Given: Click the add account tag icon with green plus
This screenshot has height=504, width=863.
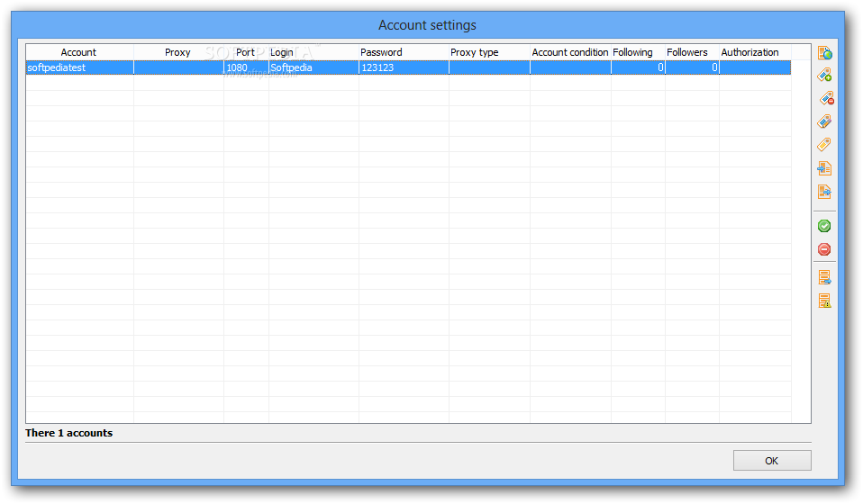Looking at the screenshot, I should (x=824, y=75).
